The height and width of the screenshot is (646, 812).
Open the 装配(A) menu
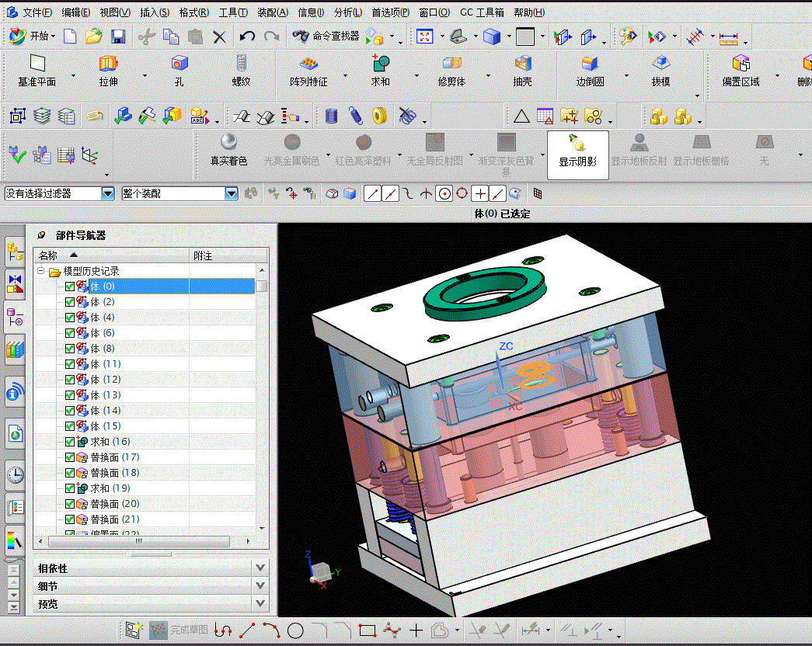(272, 12)
